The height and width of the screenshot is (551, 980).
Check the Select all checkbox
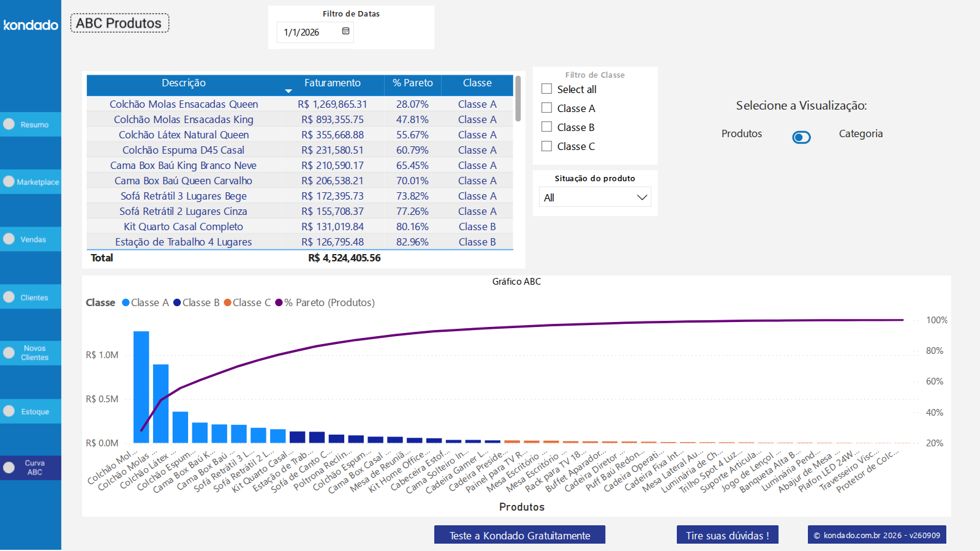pos(547,89)
